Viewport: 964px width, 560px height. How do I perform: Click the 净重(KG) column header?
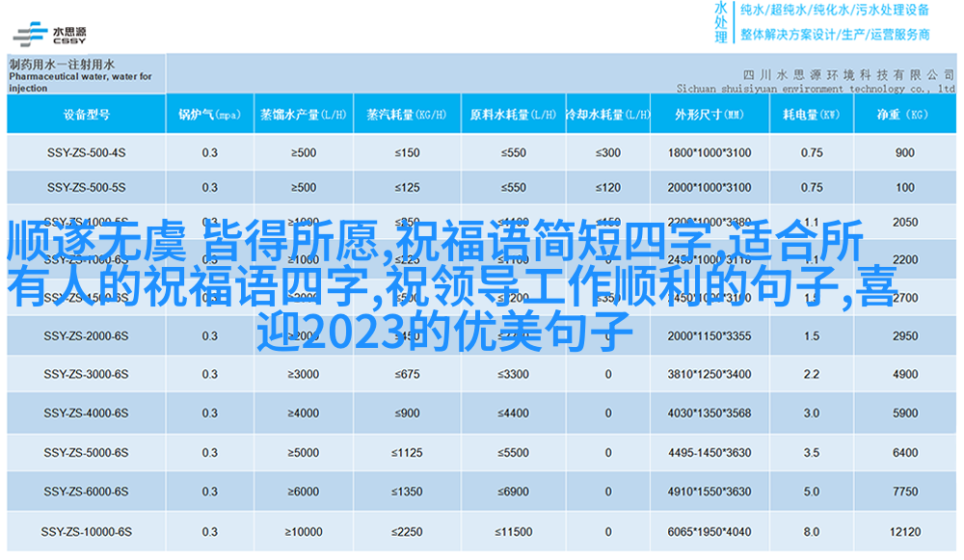point(904,115)
